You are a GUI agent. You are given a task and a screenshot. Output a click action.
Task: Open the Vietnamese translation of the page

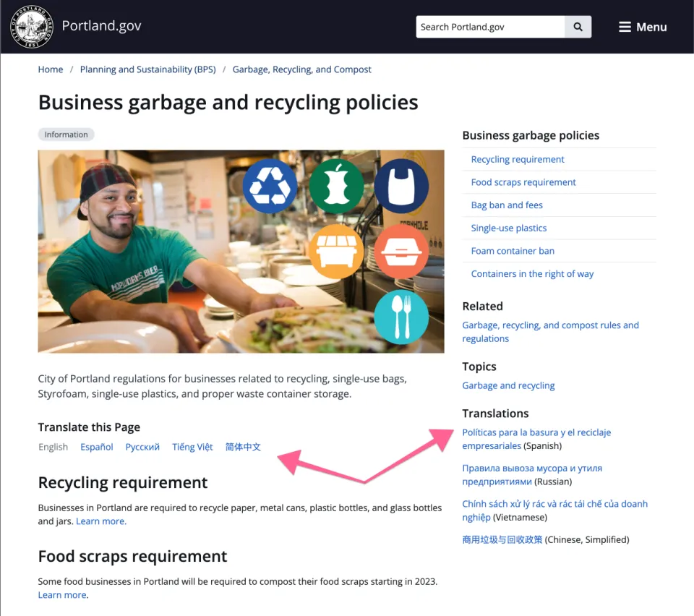point(554,503)
